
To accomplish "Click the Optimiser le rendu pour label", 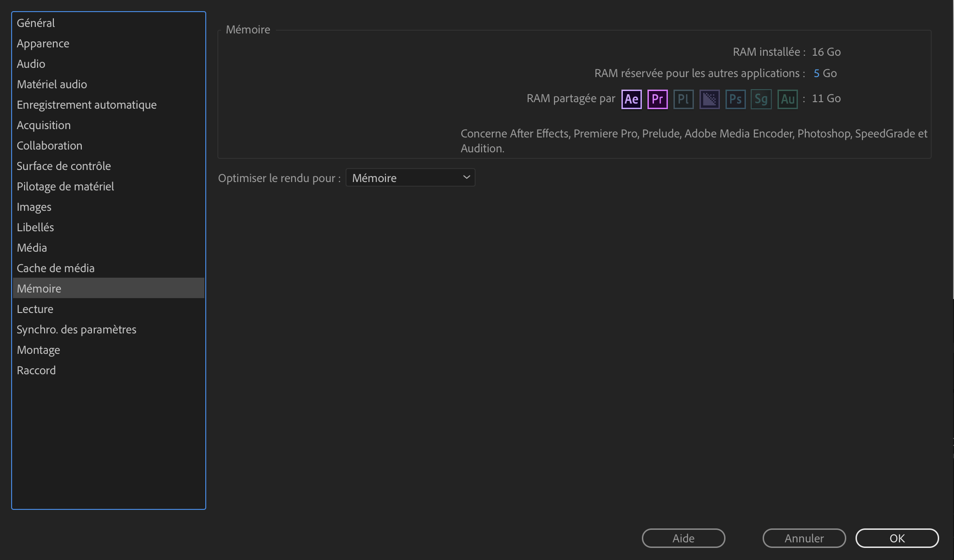I will coord(279,178).
